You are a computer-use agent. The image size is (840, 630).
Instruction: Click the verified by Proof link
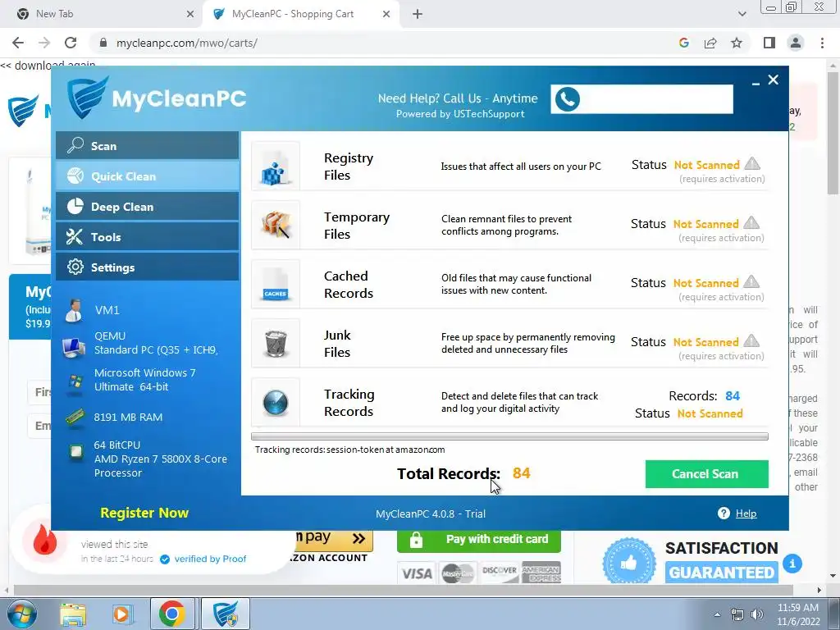click(210, 559)
